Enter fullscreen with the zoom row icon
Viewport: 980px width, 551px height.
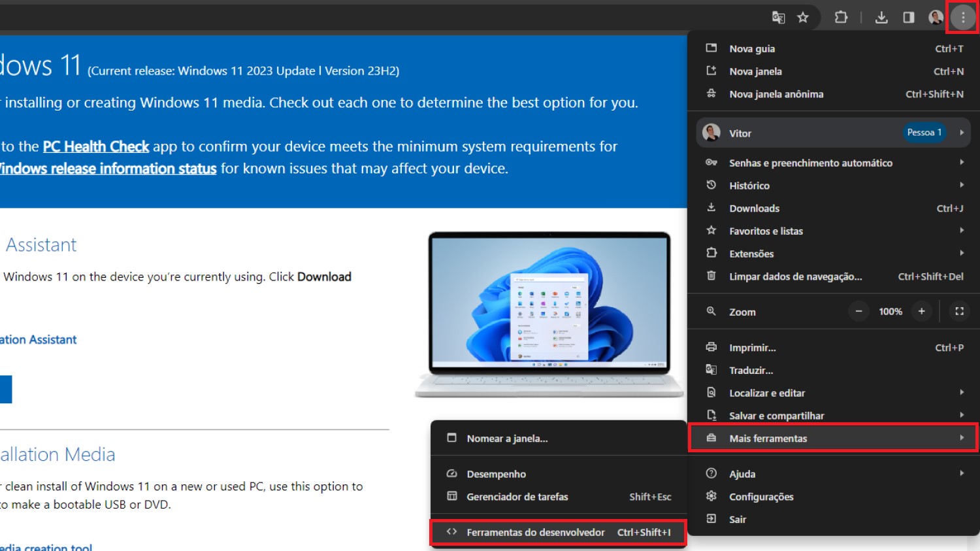tap(959, 311)
